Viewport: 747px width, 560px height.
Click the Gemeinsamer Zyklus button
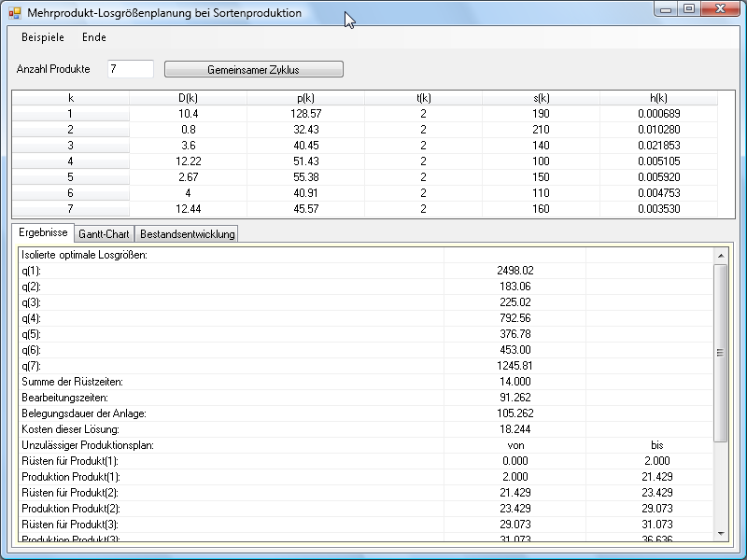tap(253, 69)
